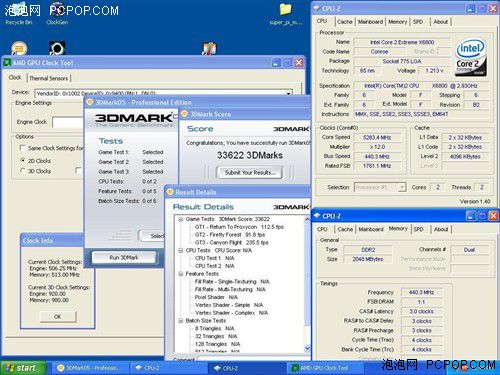Open the Processor Selection dropdown in CPU-Z

(x=402, y=187)
